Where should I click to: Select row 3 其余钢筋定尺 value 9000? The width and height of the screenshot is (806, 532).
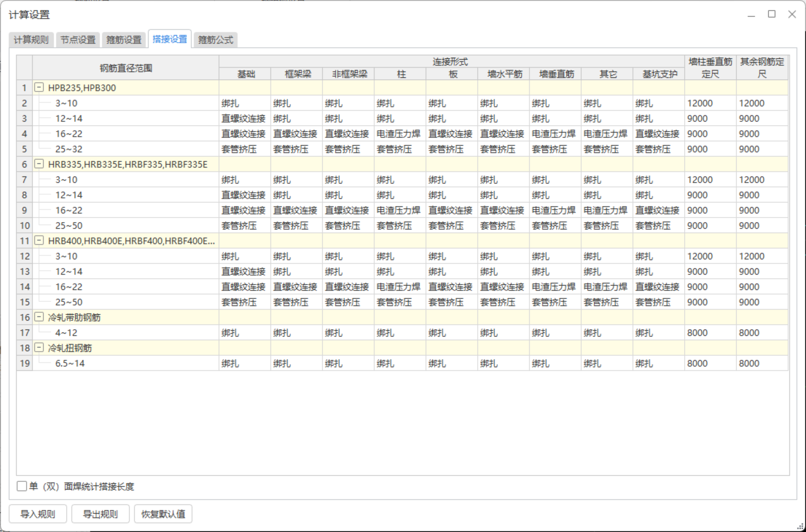click(x=762, y=119)
